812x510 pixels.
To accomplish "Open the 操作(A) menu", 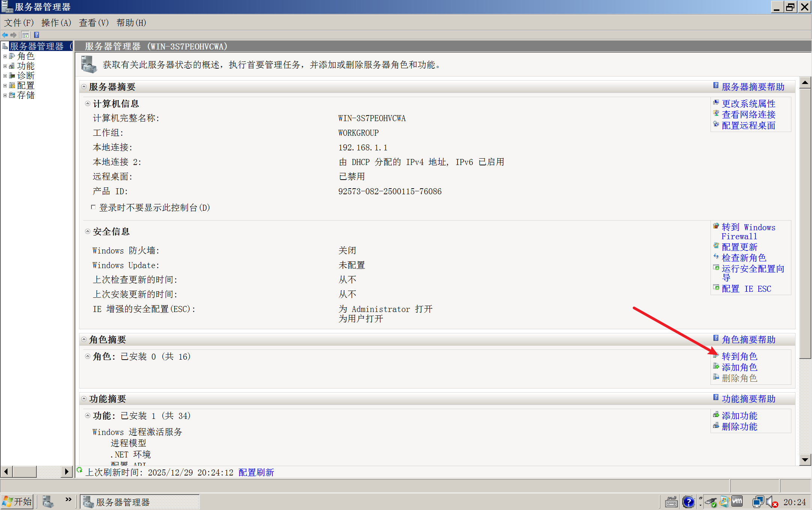I will coord(56,23).
